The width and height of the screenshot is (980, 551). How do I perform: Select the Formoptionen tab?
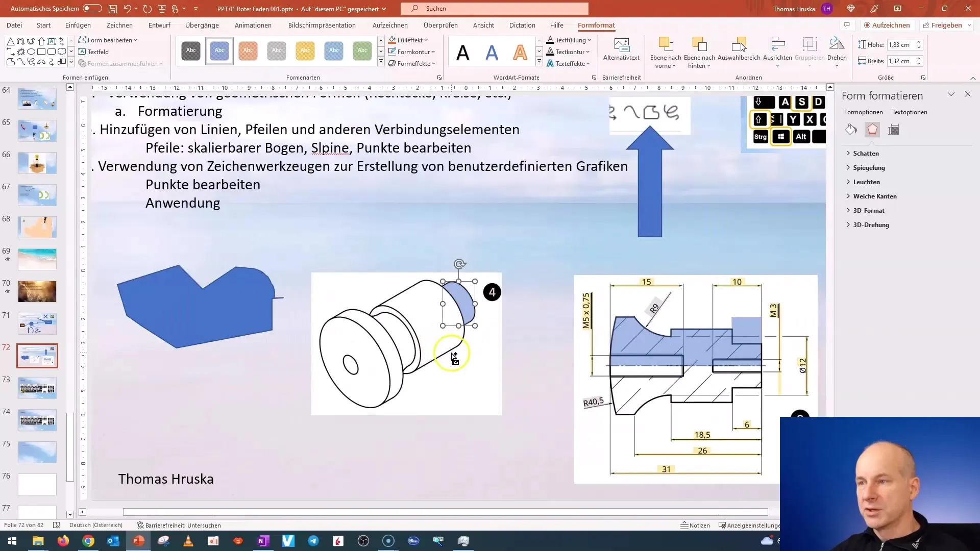864,112
